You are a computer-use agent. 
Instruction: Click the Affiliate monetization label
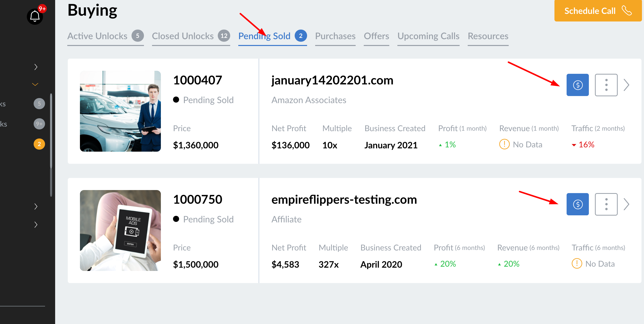287,219
